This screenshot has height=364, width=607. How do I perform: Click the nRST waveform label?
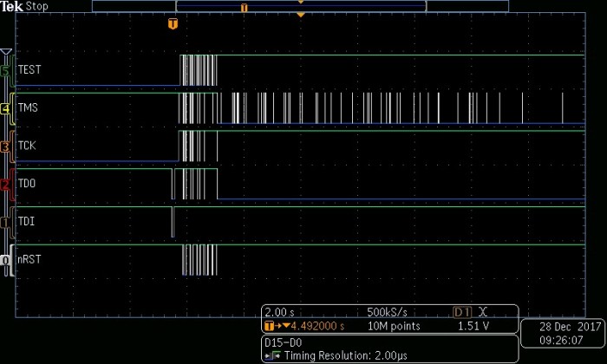(x=29, y=259)
